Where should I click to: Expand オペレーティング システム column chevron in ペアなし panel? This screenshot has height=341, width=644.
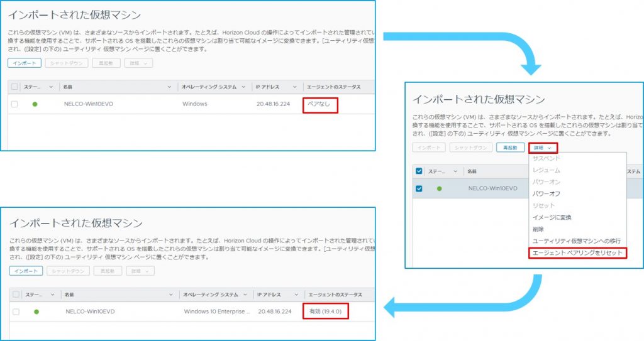(x=243, y=87)
